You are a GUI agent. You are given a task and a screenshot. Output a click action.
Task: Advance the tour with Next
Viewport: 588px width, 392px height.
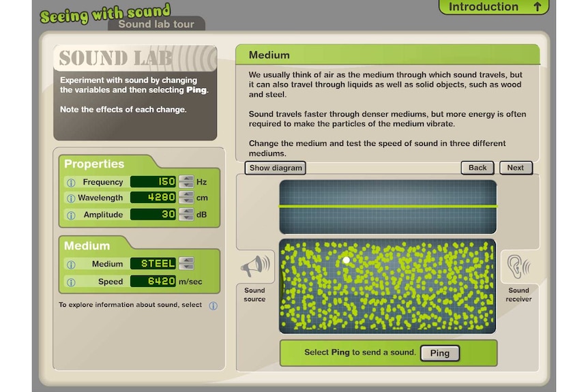516,168
